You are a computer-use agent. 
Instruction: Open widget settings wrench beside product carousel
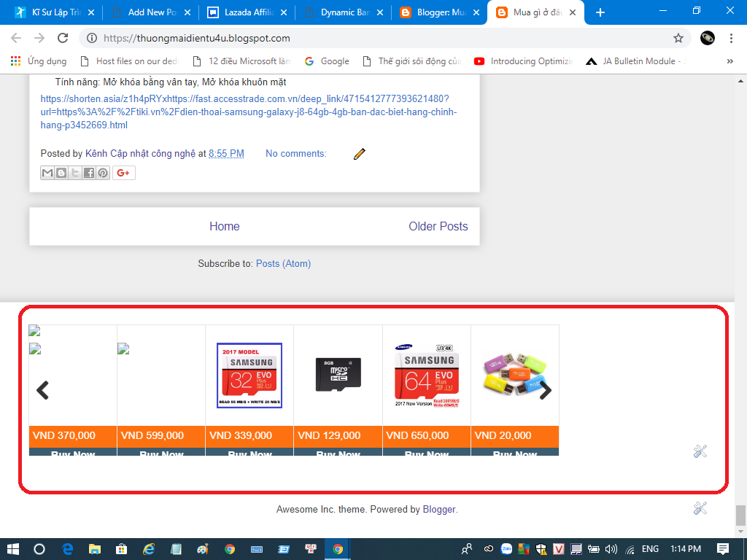tap(700, 451)
